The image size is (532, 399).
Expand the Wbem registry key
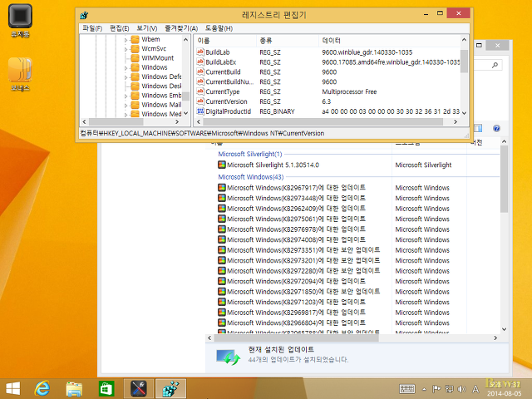pos(126,40)
